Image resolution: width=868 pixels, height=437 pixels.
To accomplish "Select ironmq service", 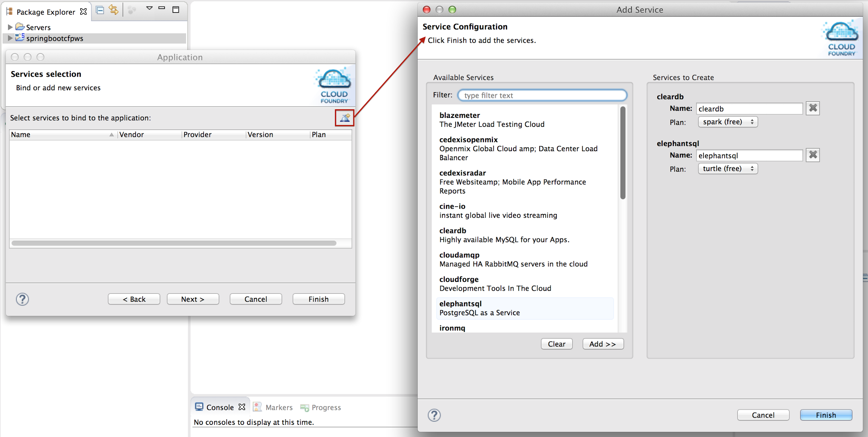I will coord(524,328).
